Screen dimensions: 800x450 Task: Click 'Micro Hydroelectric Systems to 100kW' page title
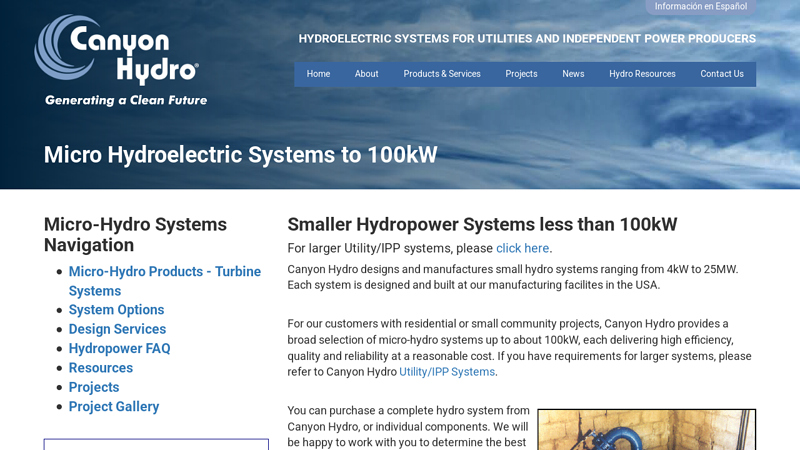(240, 155)
